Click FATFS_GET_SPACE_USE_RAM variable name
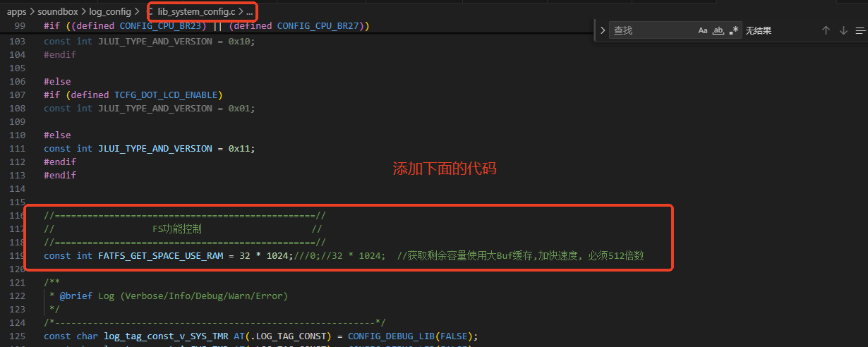The height and width of the screenshot is (347, 868). pos(160,255)
